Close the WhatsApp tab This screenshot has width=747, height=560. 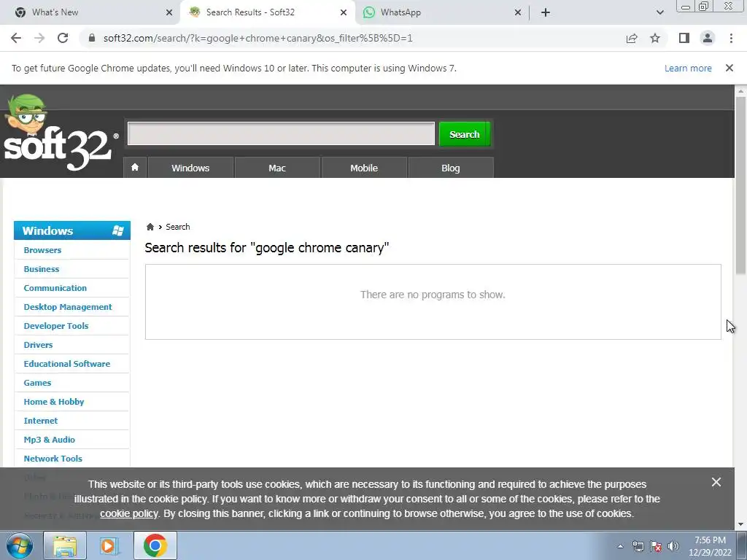click(518, 12)
